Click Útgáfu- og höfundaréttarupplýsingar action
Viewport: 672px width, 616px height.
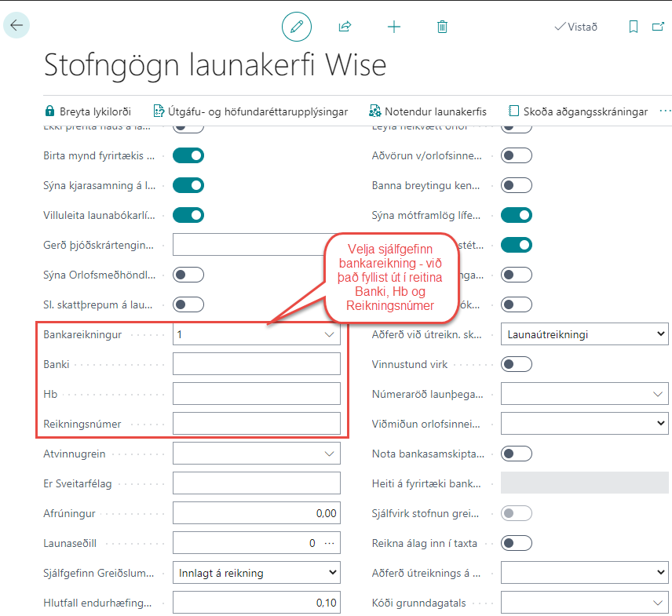pyautogui.click(x=250, y=111)
